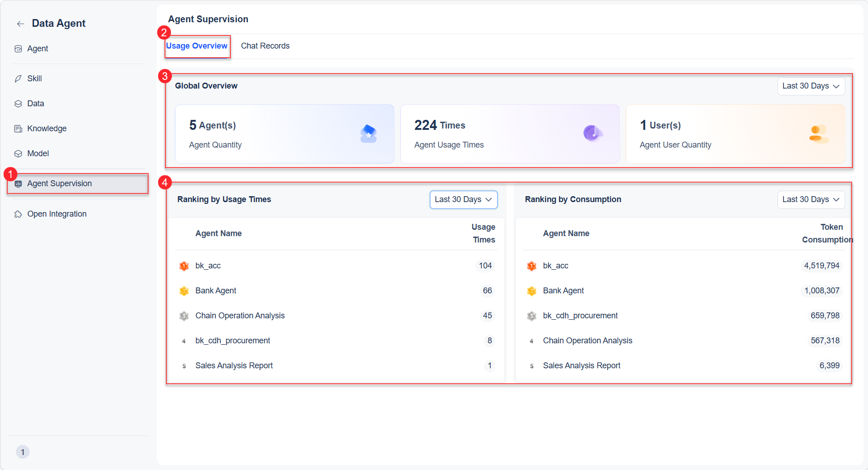Click Bank Agent in Consumption ranking

564,291
